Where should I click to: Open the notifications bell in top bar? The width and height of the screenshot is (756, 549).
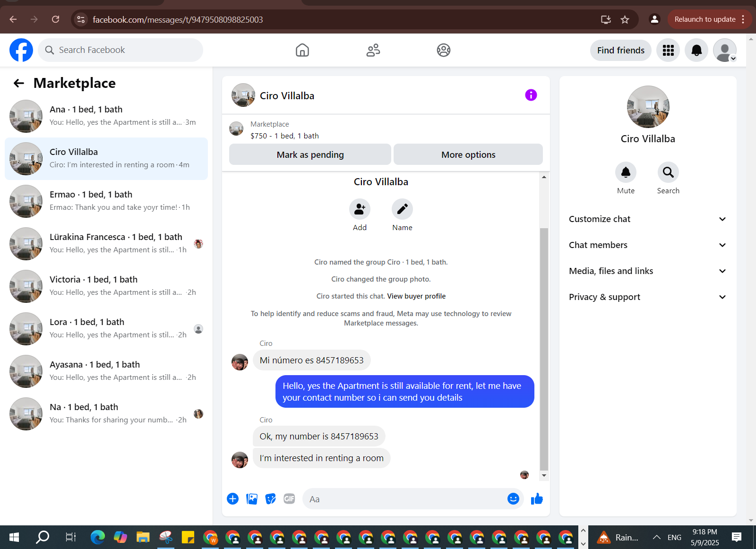pyautogui.click(x=696, y=50)
